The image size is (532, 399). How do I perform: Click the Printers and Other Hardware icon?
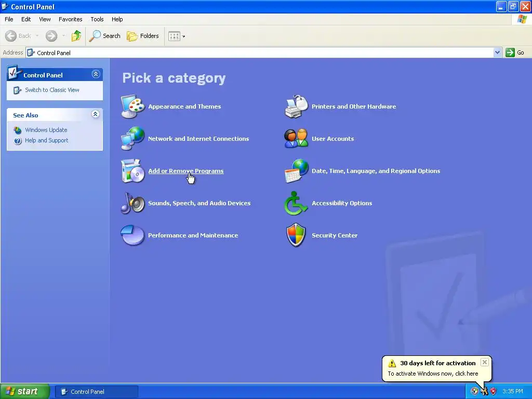(296, 107)
